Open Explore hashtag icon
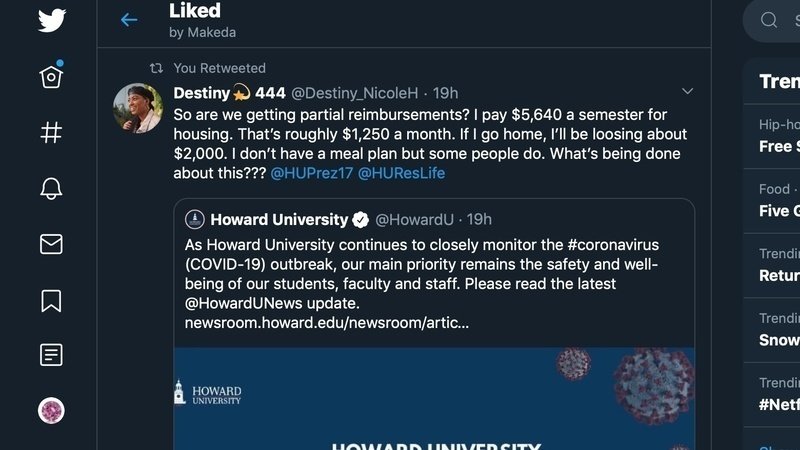The width and height of the screenshot is (800, 450). click(52, 132)
